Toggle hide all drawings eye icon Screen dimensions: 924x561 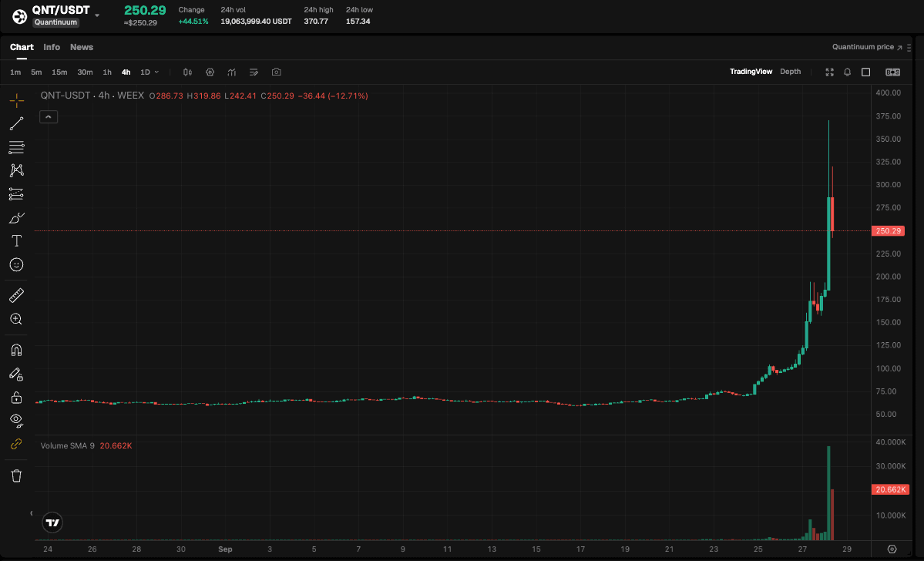pyautogui.click(x=16, y=420)
